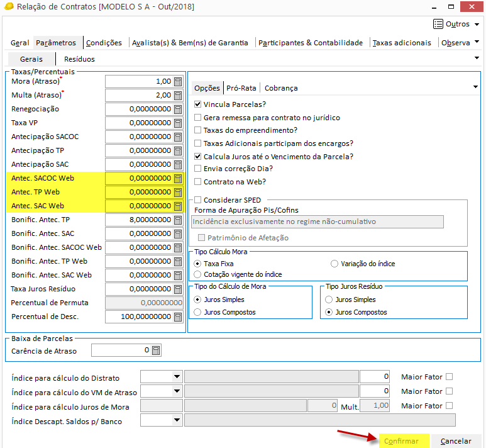Open calculator icon for Bonific. Antec. TP
Screen dimensions: 486x448
click(178, 220)
